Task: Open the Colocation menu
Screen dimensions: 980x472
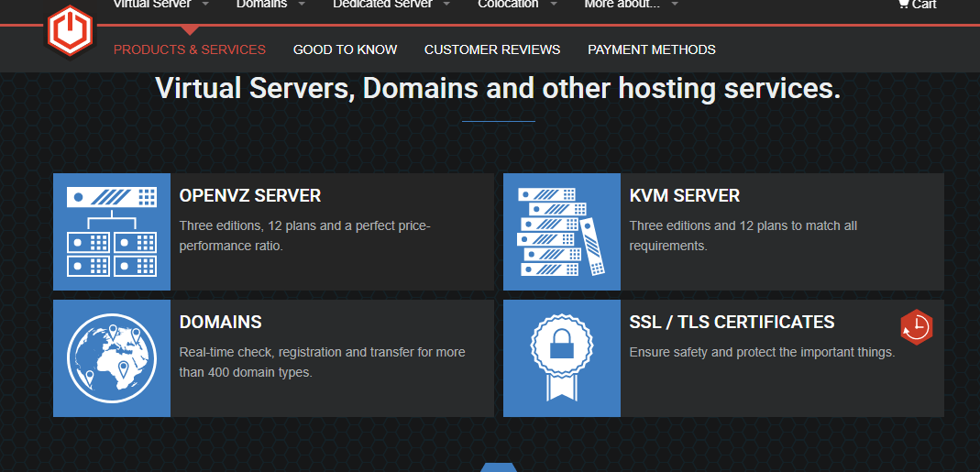Action: [508, 4]
